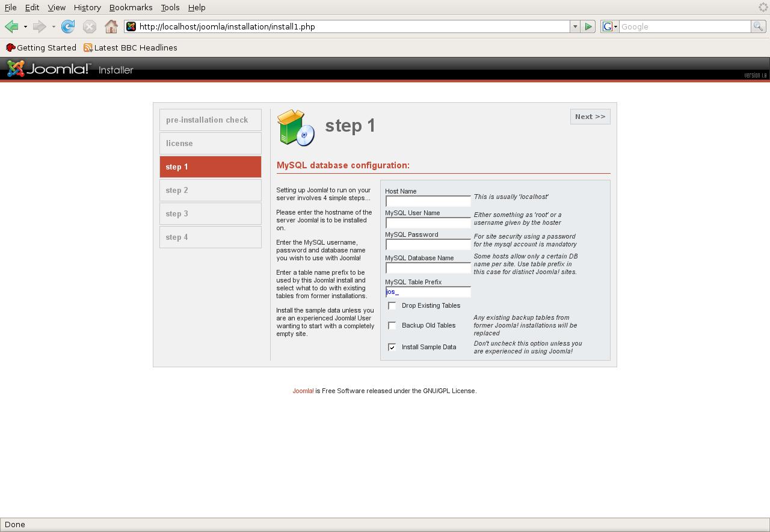This screenshot has height=532, width=770.
Task: Focus the MySQL Database Name field
Action: tap(428, 268)
